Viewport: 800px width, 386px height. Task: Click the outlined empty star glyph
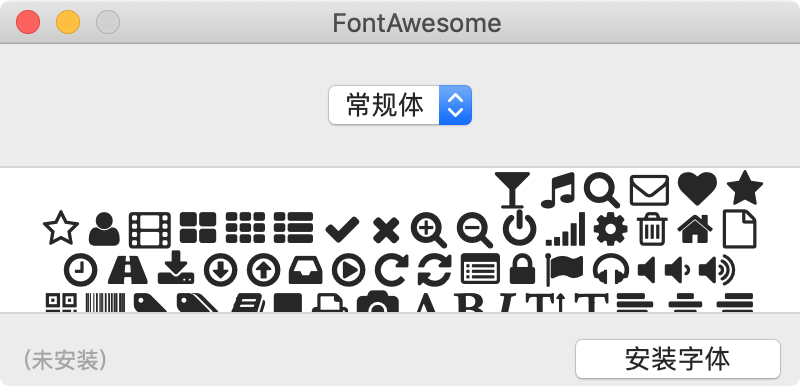[x=61, y=228]
